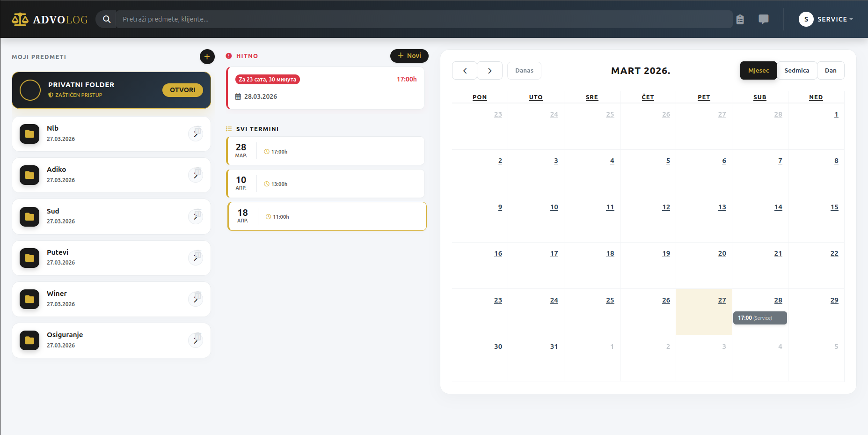Switch calendar to Dan view
Viewport: 868px width, 435px height.
[x=831, y=70]
